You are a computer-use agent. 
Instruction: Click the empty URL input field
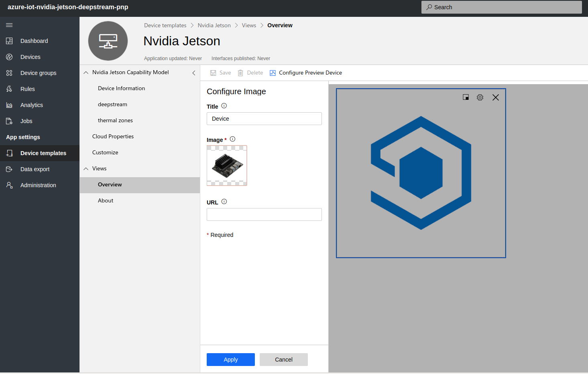pos(264,214)
